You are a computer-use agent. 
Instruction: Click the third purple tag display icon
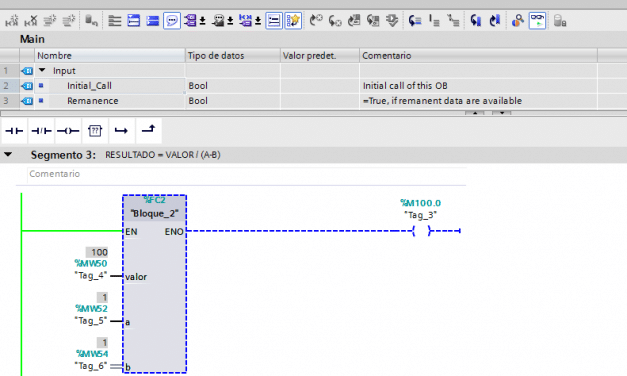point(246,20)
